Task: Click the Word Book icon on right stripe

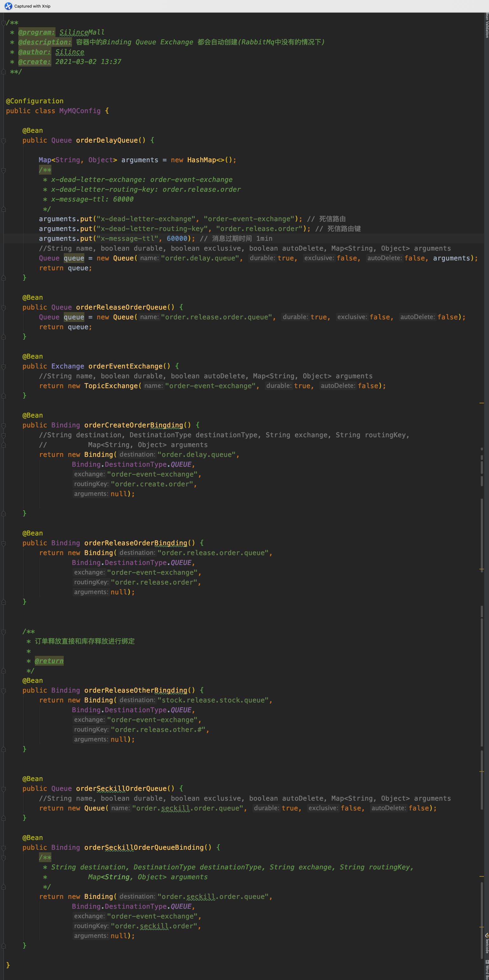Action: [x=487, y=962]
